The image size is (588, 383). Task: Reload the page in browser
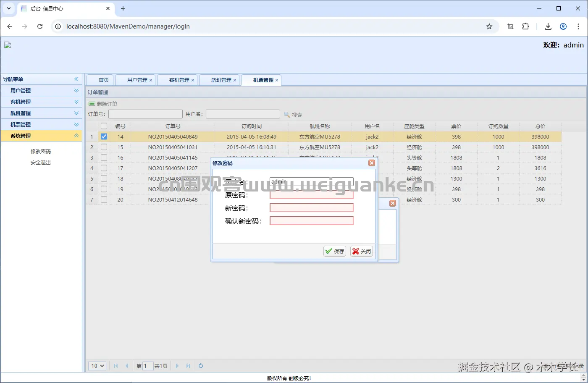point(40,26)
